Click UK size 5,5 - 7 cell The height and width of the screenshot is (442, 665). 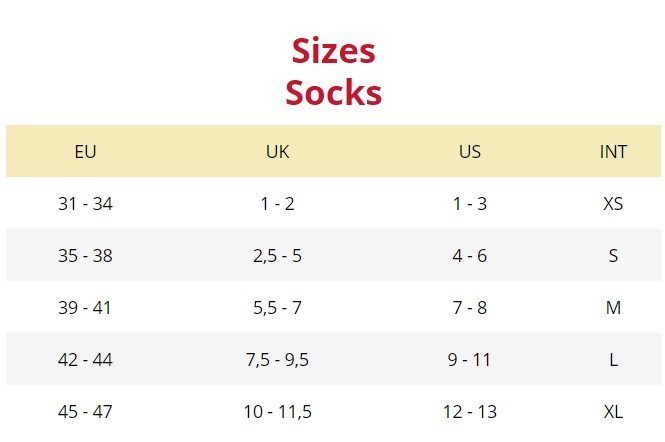point(277,308)
